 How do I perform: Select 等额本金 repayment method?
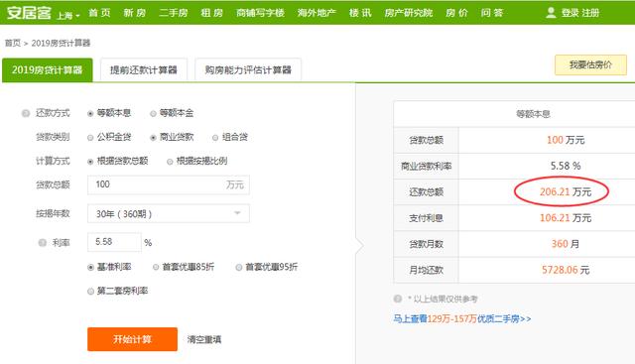click(x=153, y=113)
